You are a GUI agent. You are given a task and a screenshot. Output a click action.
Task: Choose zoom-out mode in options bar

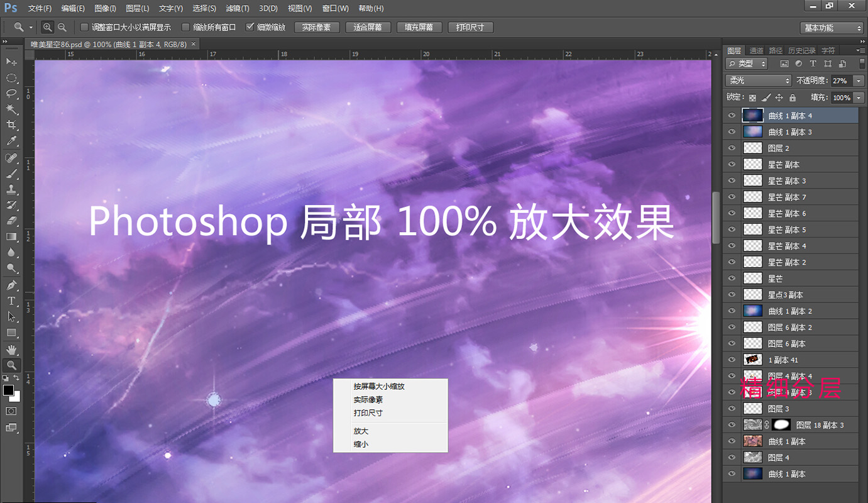62,27
